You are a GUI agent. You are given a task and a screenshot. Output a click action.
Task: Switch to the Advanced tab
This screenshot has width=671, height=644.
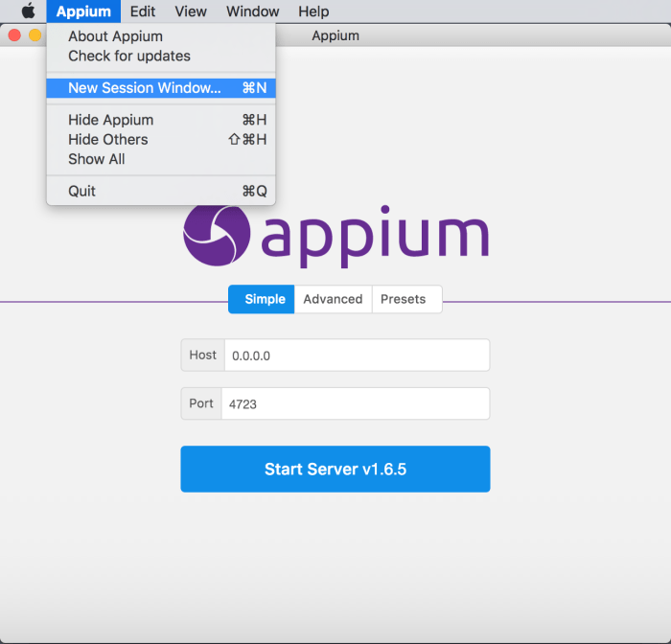[333, 299]
